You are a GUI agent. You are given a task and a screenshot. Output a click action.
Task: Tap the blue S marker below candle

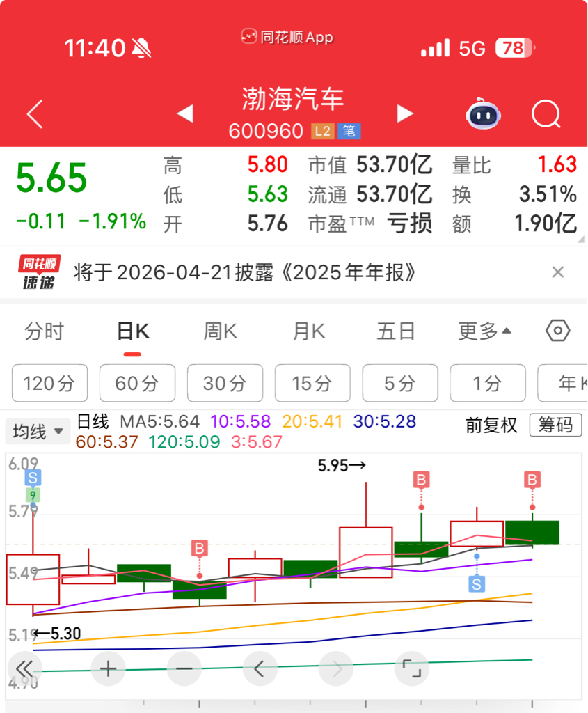pos(477,584)
